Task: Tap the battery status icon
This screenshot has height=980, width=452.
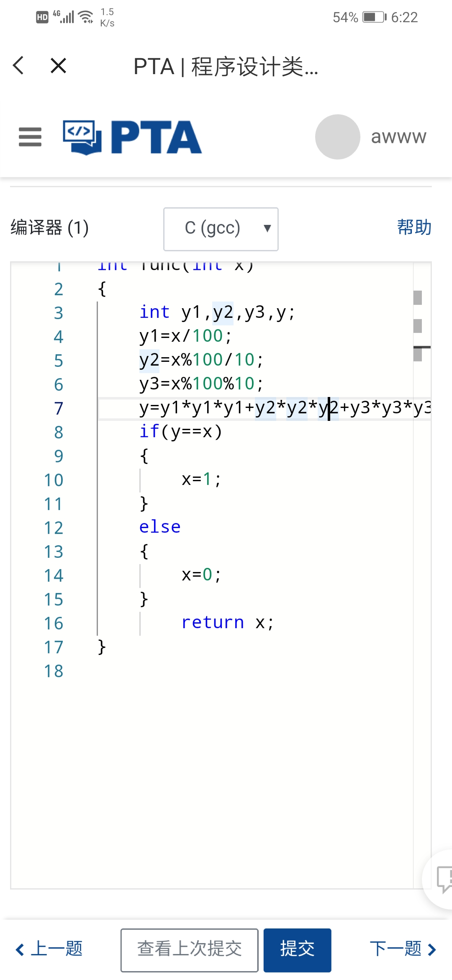Action: point(375,17)
